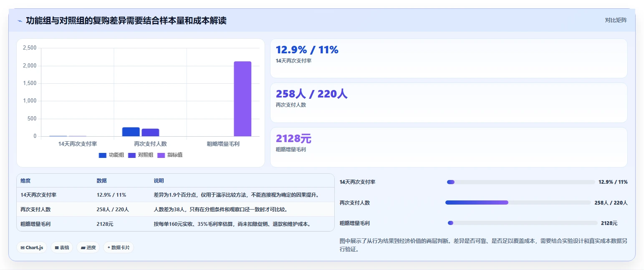Image resolution: width=644 pixels, height=270 pixels.
Task: Toggle the 指标值 legend item in the chart
Action: 170,155
